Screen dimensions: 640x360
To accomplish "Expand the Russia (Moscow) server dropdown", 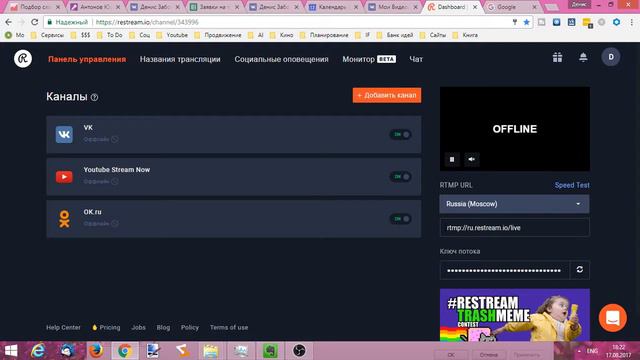I will [514, 204].
